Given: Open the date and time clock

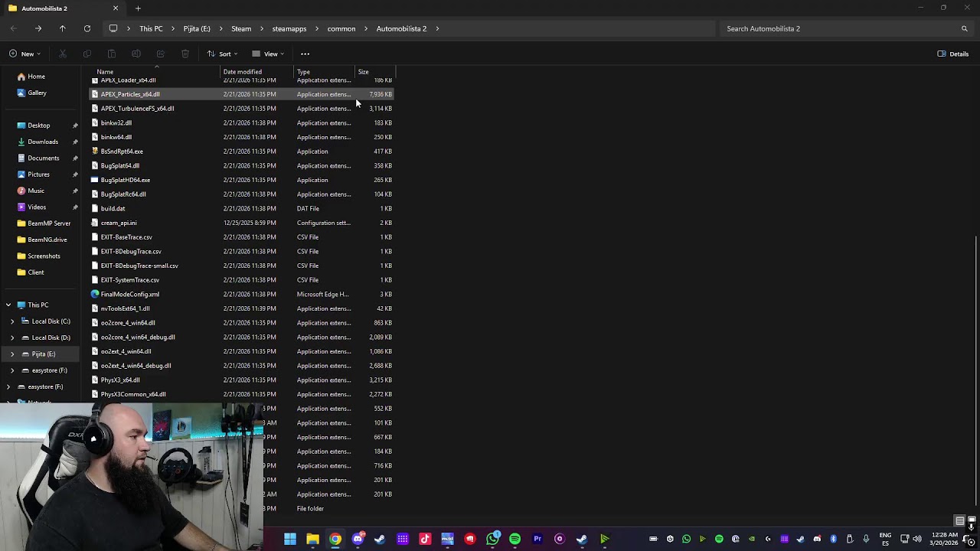Looking at the screenshot, I should pos(943,539).
